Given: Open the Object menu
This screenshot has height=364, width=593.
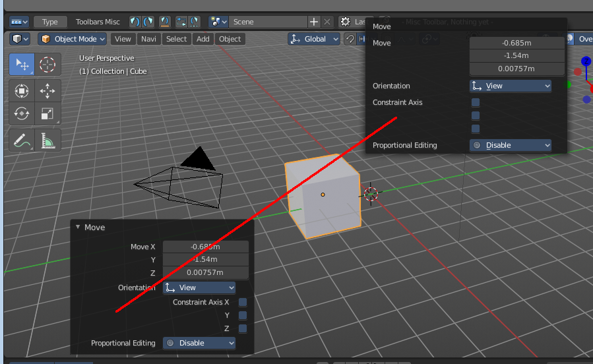Looking at the screenshot, I should (230, 39).
